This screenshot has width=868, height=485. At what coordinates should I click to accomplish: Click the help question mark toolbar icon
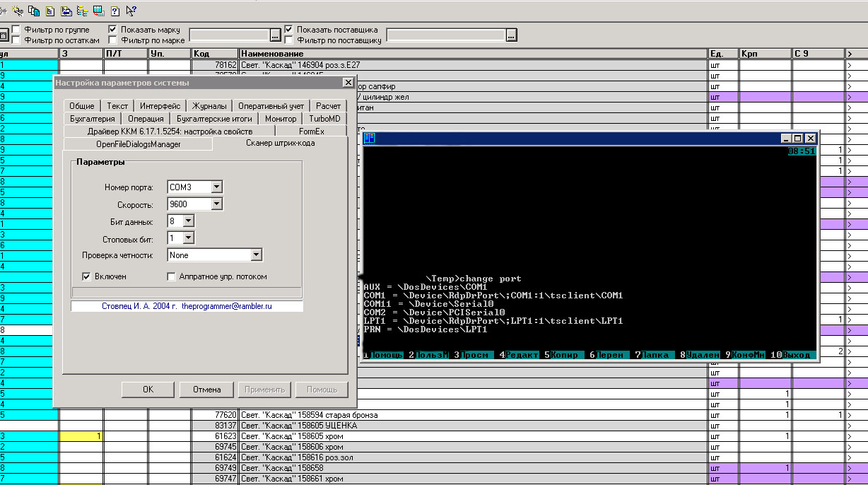tap(115, 11)
